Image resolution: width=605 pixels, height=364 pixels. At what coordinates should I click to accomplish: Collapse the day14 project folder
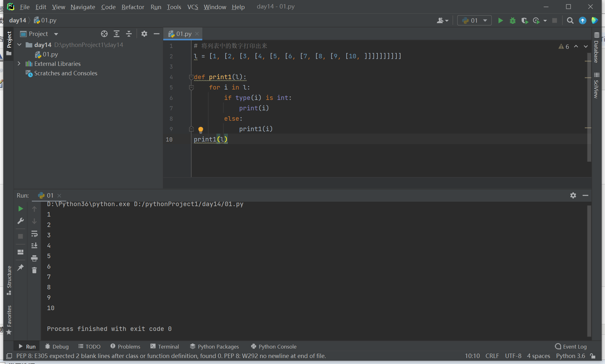click(20, 45)
